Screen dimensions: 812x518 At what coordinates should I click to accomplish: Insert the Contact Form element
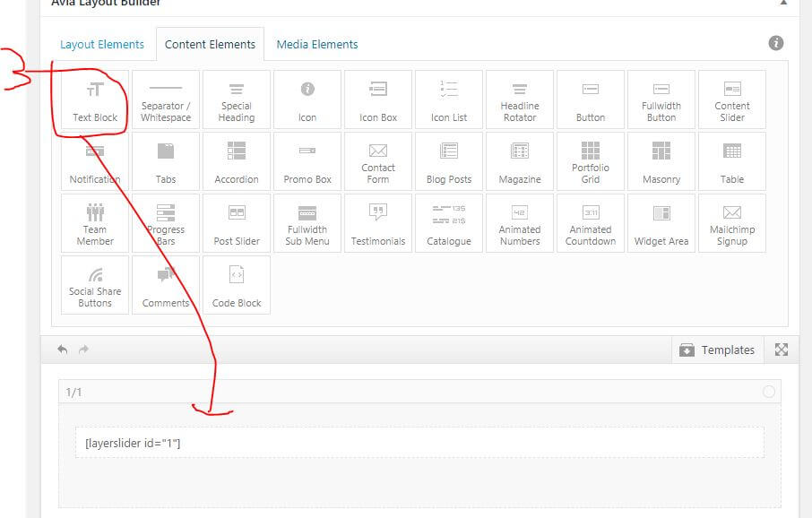[378, 162]
